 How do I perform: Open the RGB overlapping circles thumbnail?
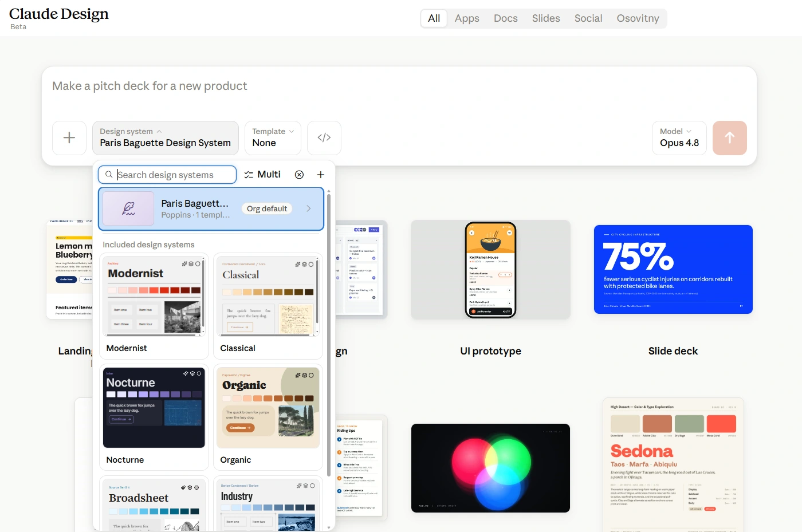point(490,468)
